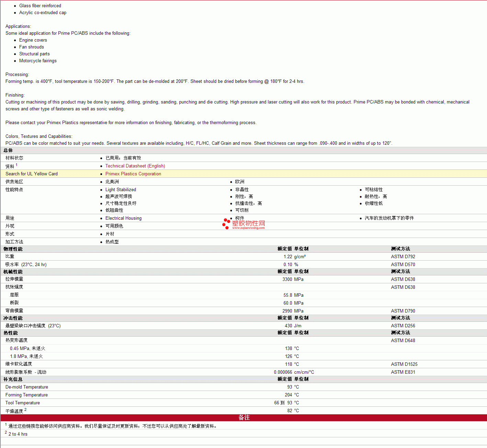This screenshot has height=448, width=487.
Task: Select the 汽车的发动机罩下的零件 use entry
Action: (389, 218)
